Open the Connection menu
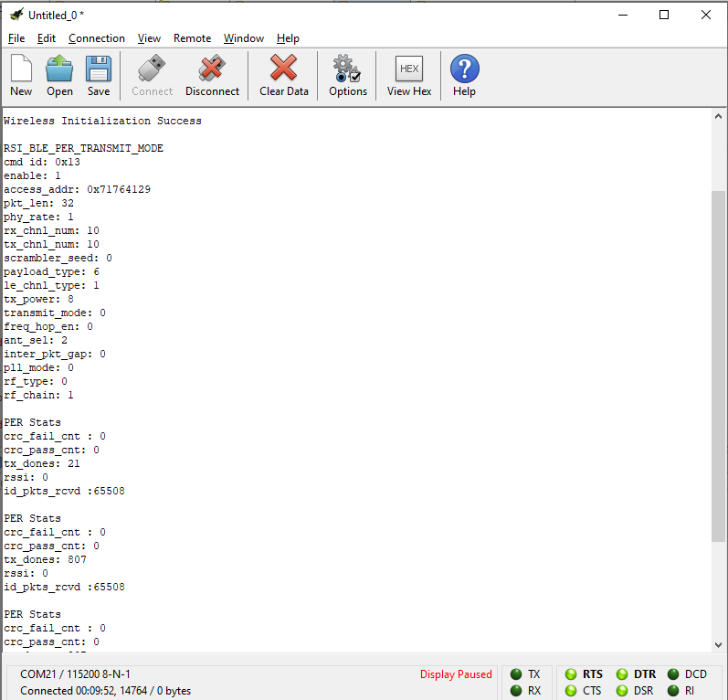 tap(96, 38)
